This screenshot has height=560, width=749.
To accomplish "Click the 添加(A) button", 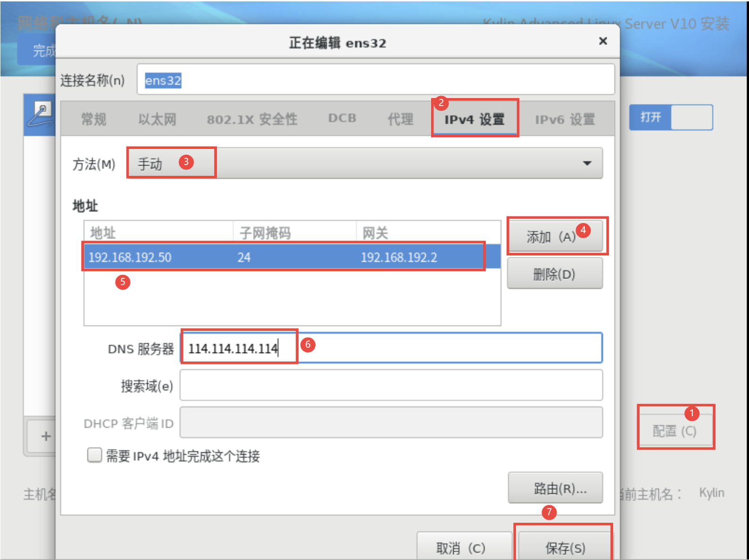I will 555,236.
